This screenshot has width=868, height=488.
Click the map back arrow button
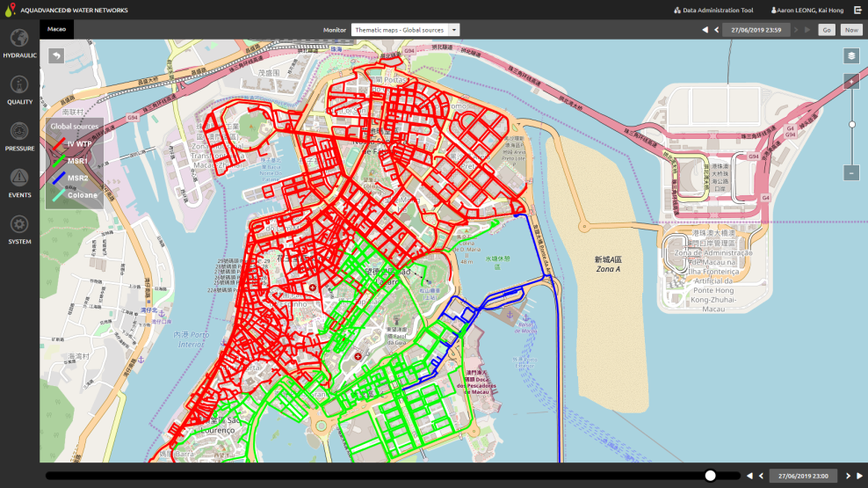tap(56, 56)
